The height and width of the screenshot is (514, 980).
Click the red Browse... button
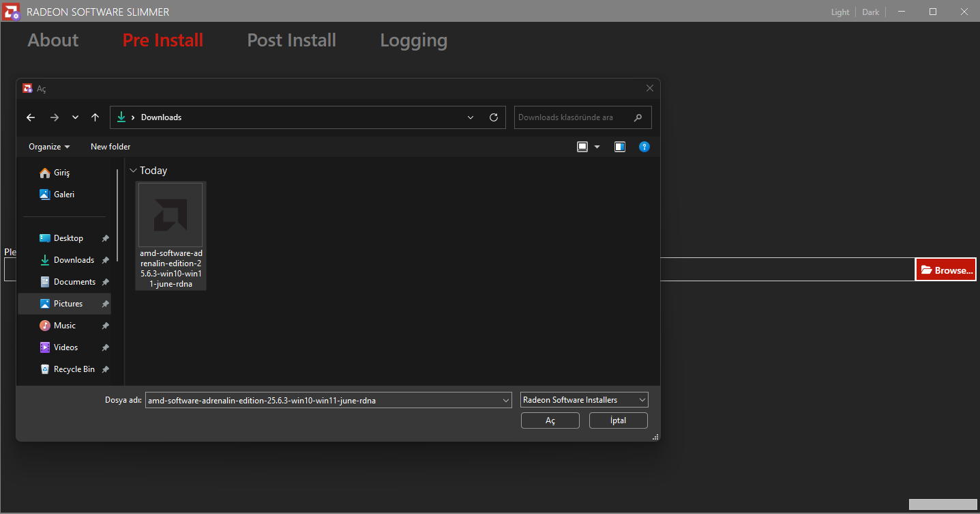(x=946, y=270)
